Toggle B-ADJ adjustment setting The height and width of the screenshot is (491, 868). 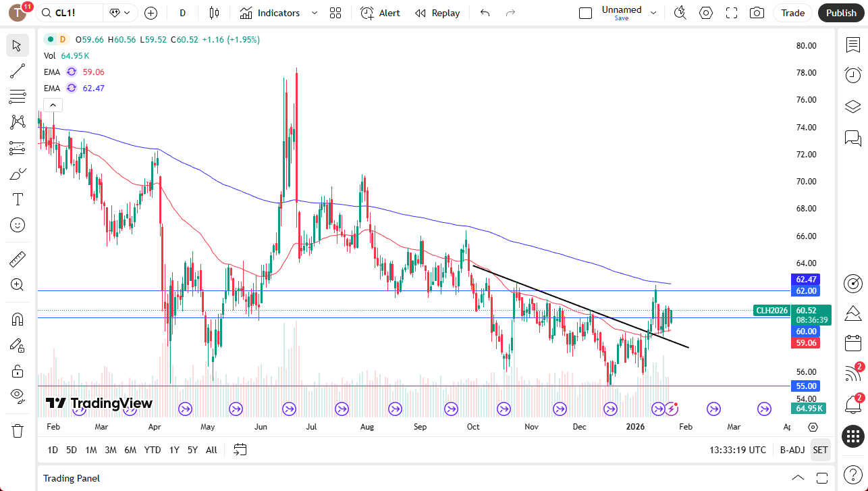coord(792,450)
